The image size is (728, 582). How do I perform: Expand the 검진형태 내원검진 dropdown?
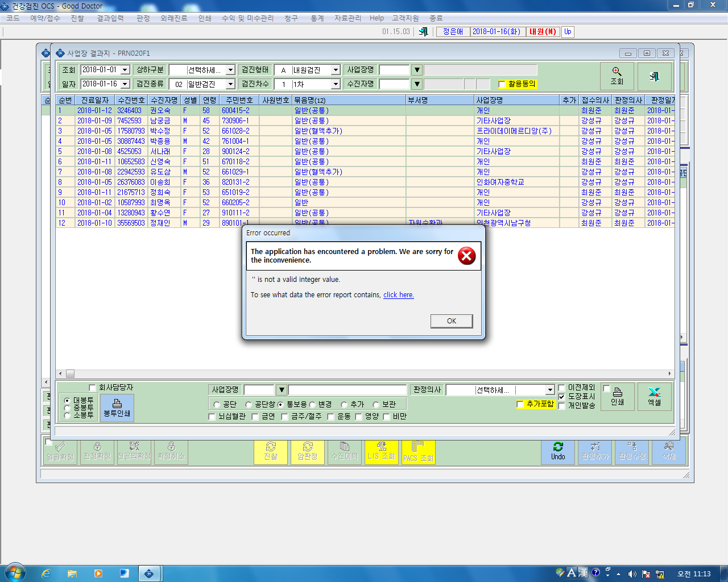pyautogui.click(x=336, y=70)
